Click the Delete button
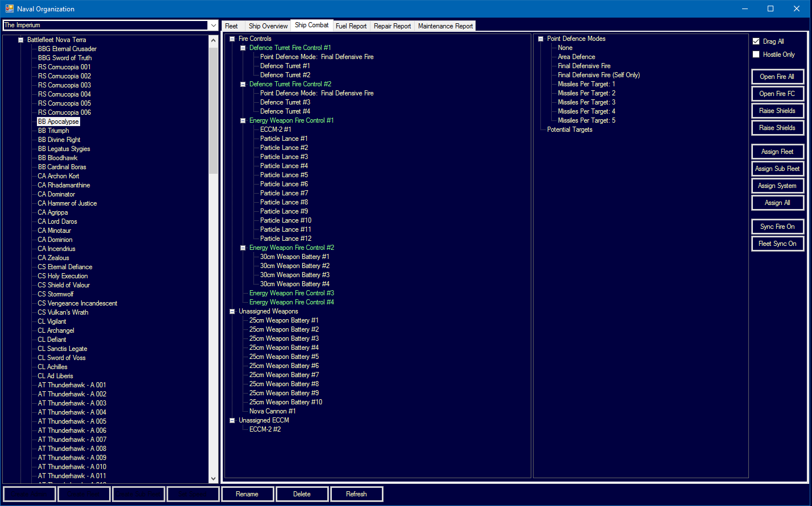The image size is (812, 506). pyautogui.click(x=302, y=494)
